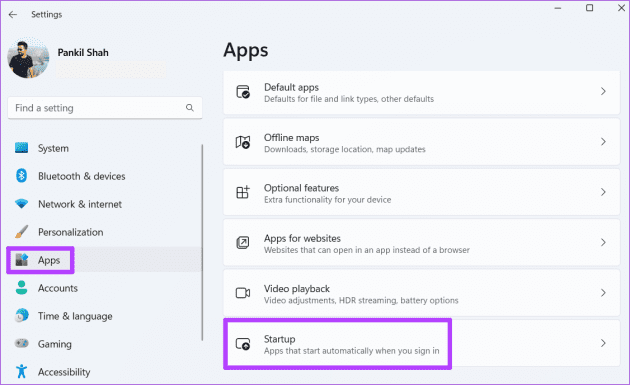Click 'Video adjustments, HDR streaming' description
630x385 pixels.
coord(361,300)
